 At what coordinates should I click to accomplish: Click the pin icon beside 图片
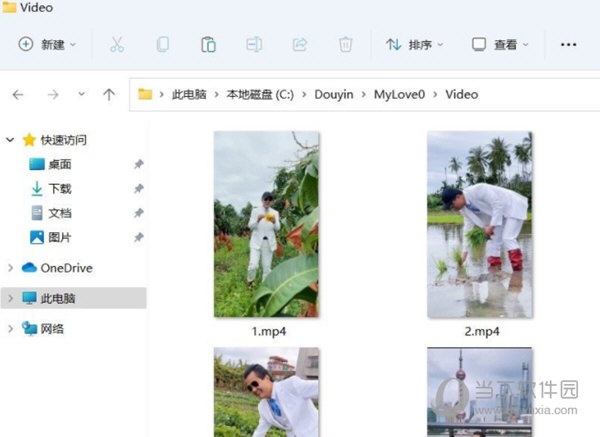pyautogui.click(x=139, y=238)
